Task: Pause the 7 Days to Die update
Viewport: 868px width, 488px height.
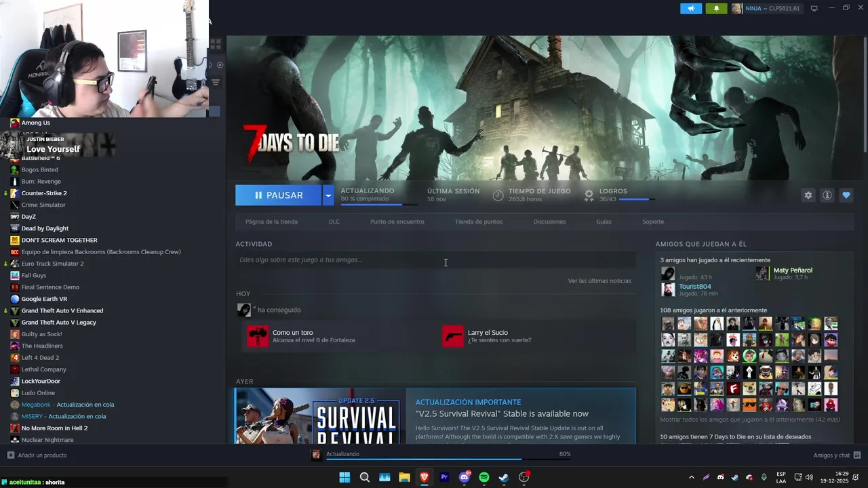Action: (279, 195)
